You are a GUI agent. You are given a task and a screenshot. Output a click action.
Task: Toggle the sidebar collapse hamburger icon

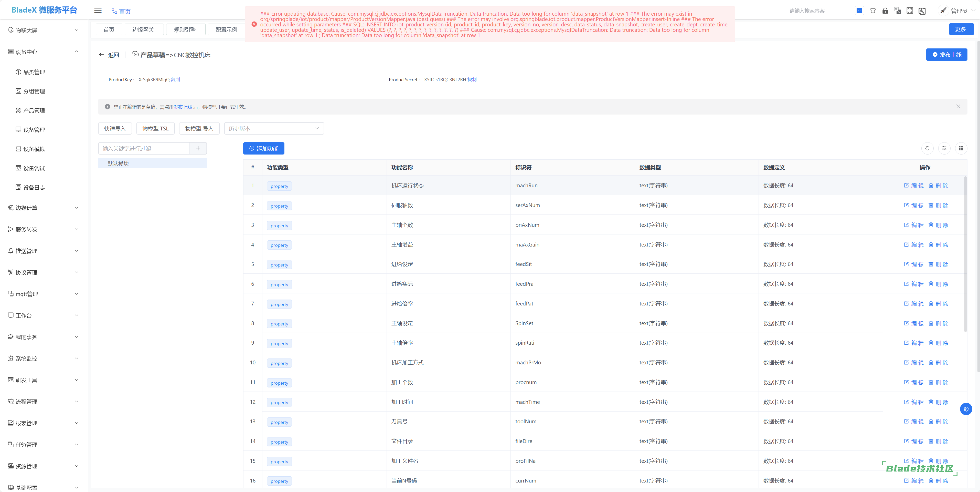tap(98, 11)
